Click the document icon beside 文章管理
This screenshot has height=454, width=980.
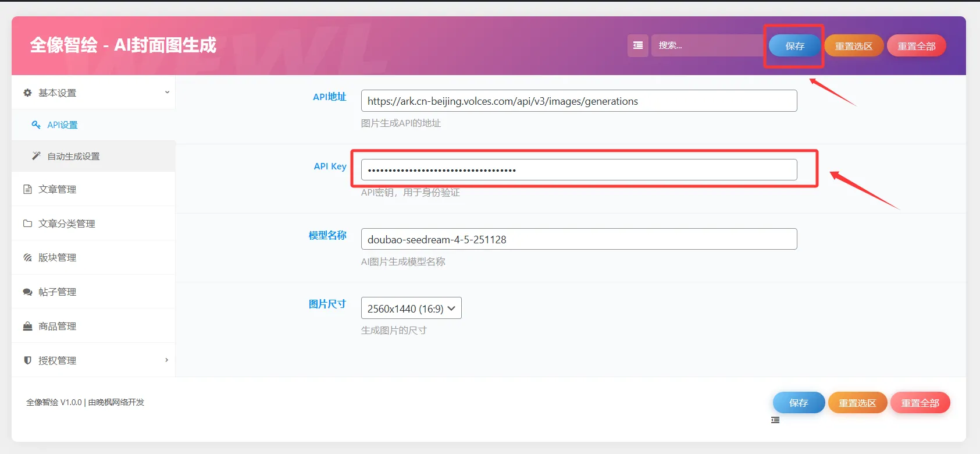tap(27, 189)
